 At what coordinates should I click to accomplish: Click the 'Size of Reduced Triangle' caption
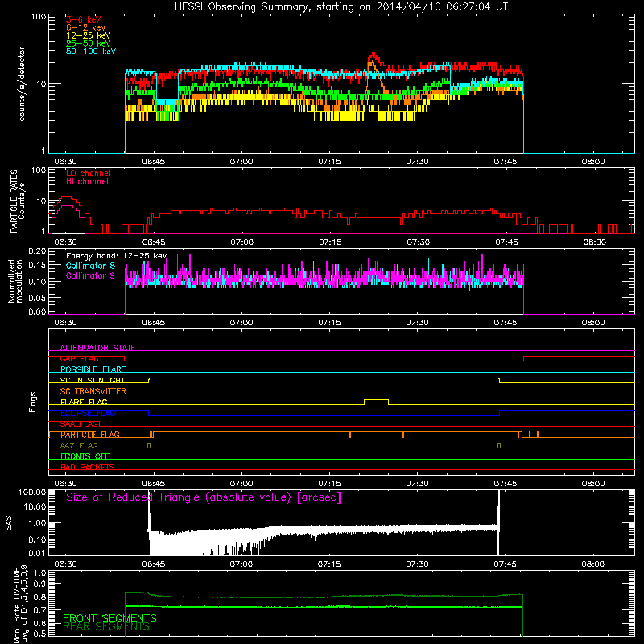point(204,497)
